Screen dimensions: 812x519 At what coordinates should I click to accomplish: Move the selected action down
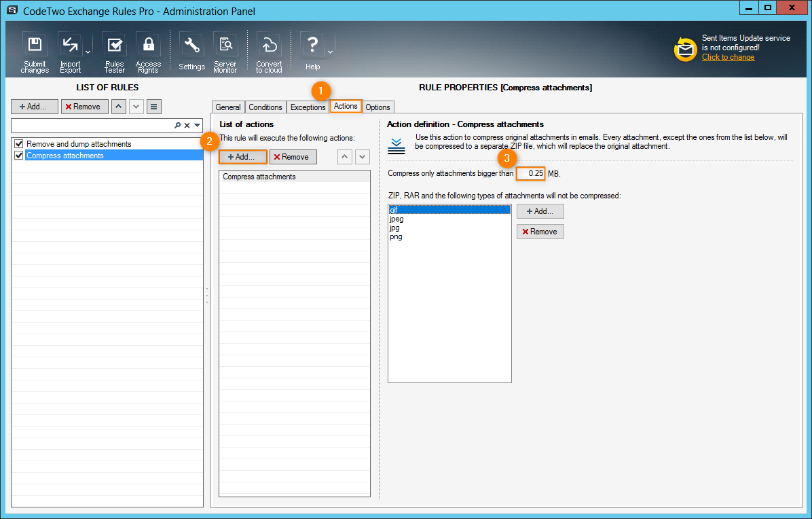pos(363,157)
